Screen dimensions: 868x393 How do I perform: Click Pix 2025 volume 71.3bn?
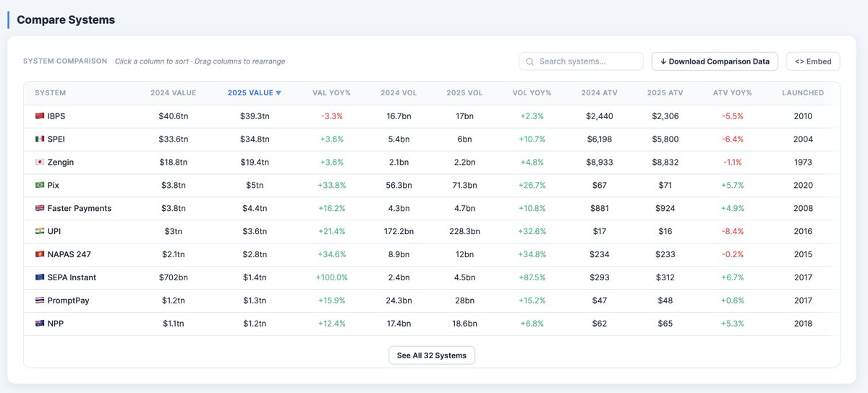coord(465,186)
